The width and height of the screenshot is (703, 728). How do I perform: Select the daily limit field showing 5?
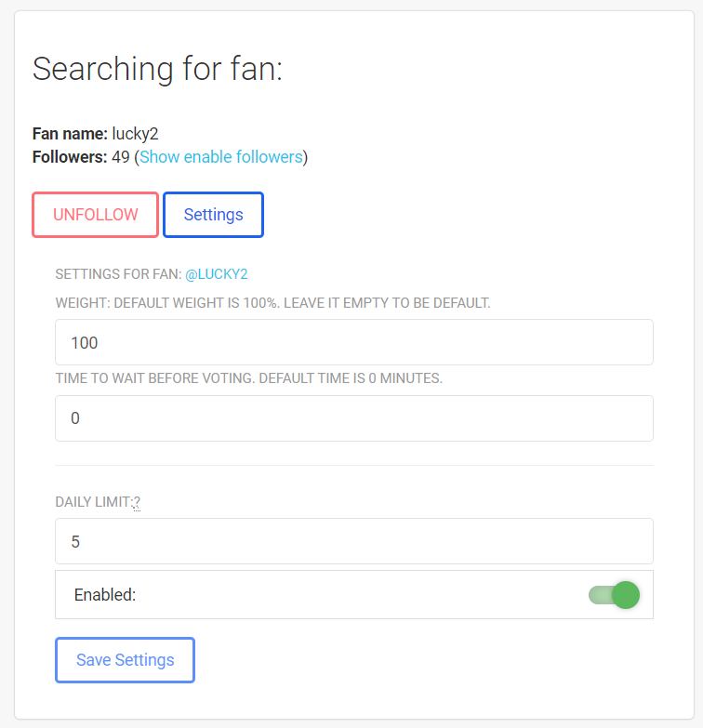[353, 541]
